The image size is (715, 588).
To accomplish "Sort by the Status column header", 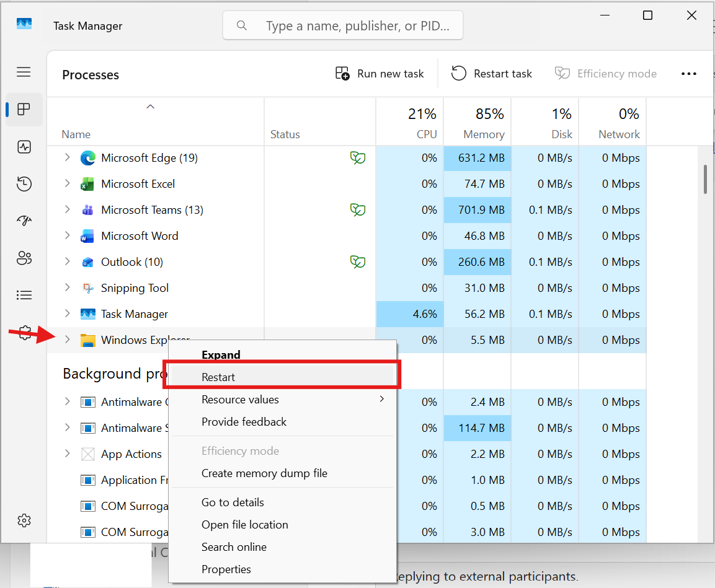I will pos(319,121).
